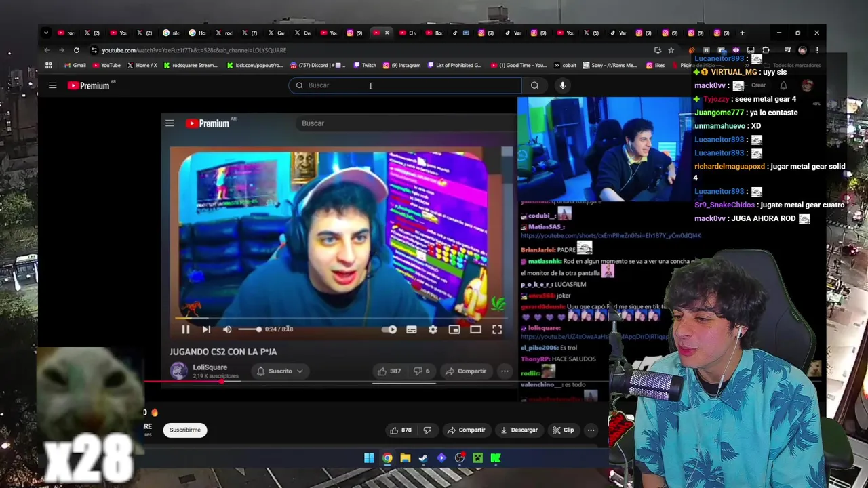
Task: Open the (9) Instagram bookmark
Action: (401, 66)
